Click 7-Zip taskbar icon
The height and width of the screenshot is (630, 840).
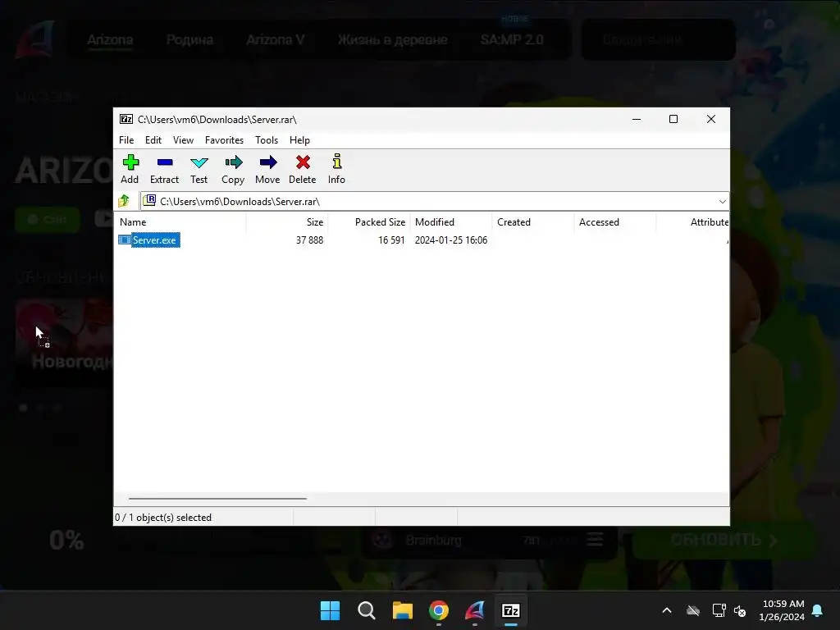pos(511,610)
